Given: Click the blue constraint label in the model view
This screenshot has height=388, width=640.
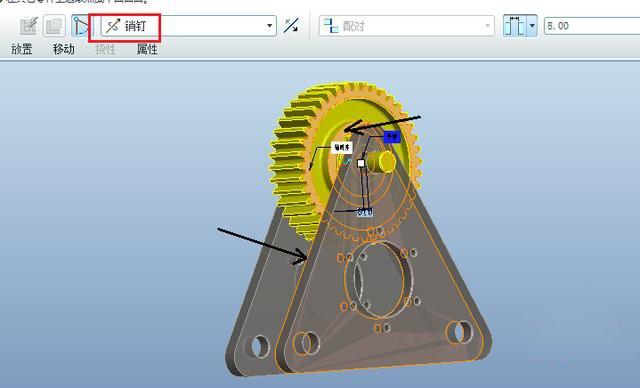Looking at the screenshot, I should tap(392, 137).
